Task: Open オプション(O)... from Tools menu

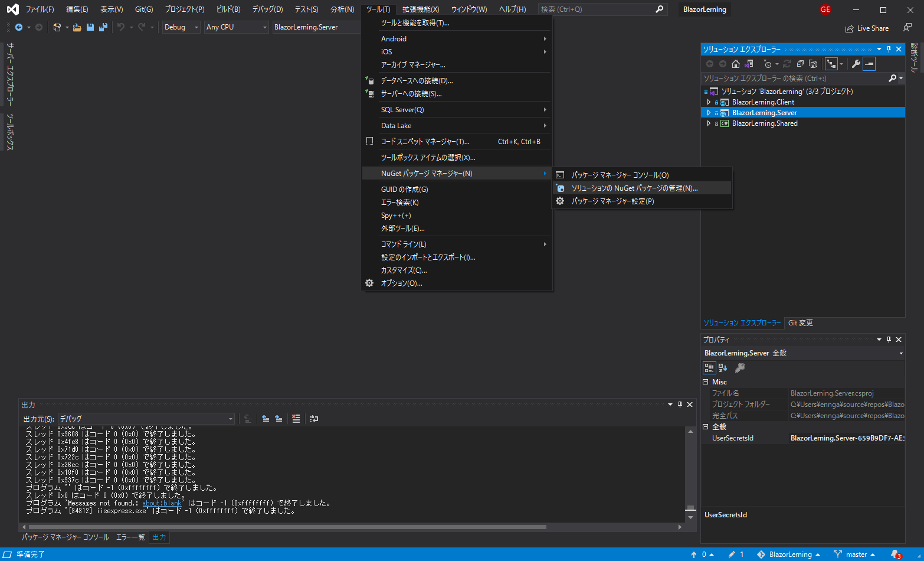Action: (457, 283)
